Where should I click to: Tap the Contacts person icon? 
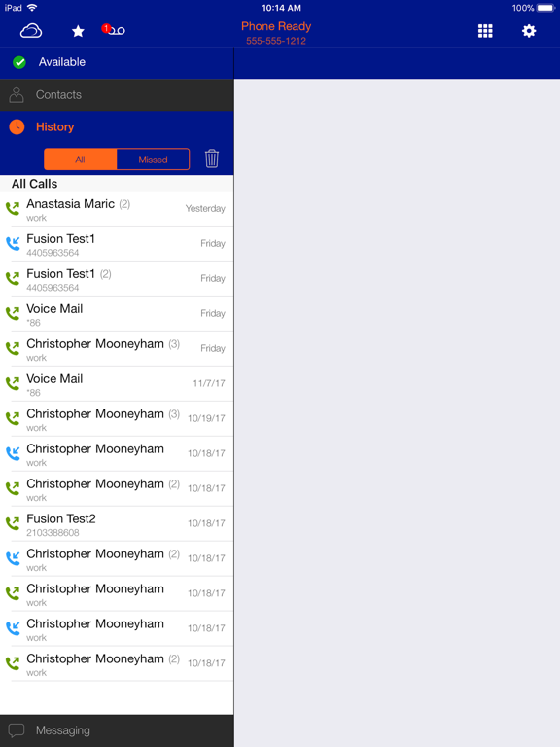pos(17,94)
